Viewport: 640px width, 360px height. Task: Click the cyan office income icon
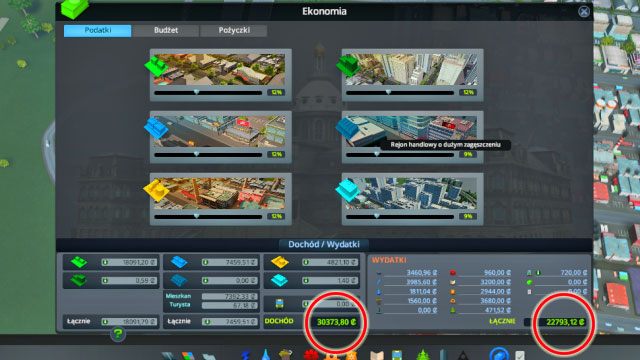[x=280, y=280]
